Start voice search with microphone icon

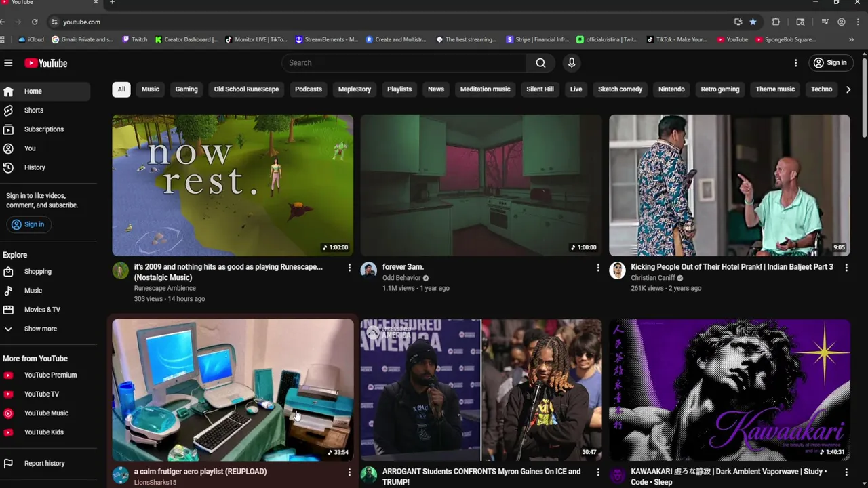pyautogui.click(x=572, y=63)
